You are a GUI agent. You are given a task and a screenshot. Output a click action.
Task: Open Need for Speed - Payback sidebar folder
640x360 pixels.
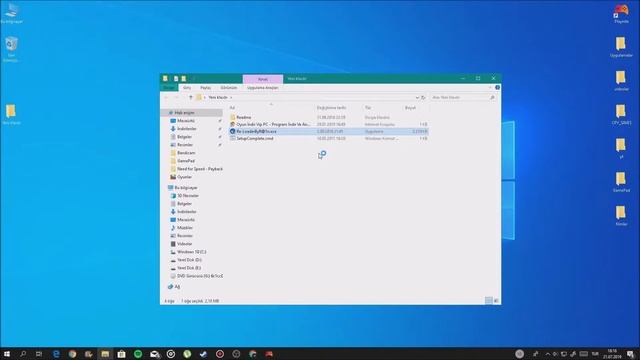point(200,169)
